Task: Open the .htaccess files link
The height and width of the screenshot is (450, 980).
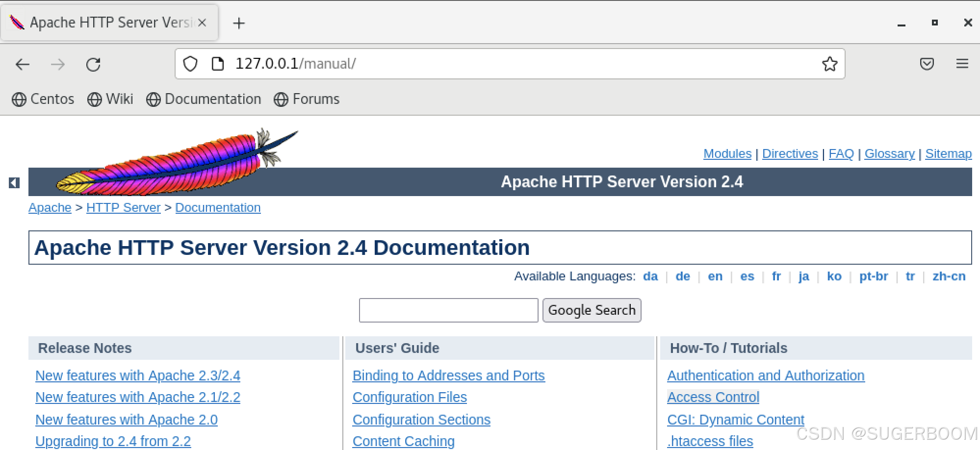Action: tap(710, 442)
